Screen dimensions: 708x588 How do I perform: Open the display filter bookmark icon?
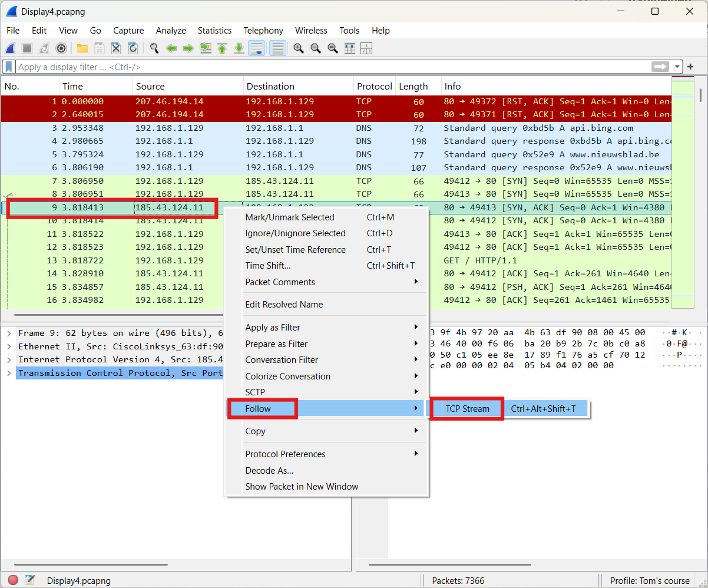pos(9,67)
